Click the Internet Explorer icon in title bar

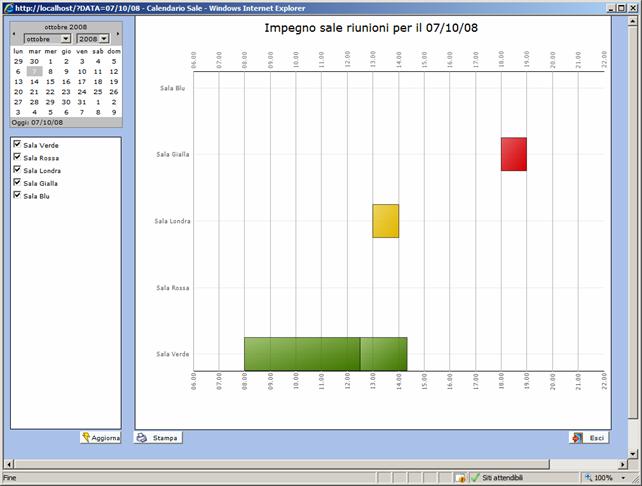click(8, 8)
